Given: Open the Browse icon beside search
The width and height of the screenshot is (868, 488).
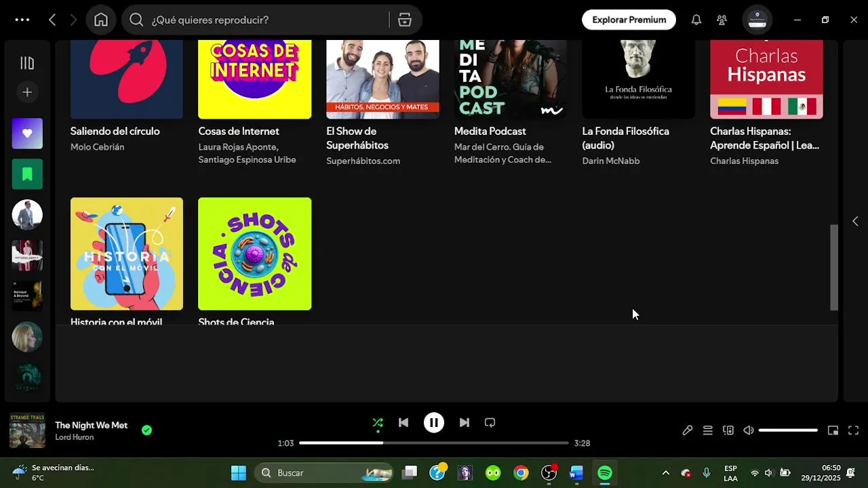Looking at the screenshot, I should 405,20.
